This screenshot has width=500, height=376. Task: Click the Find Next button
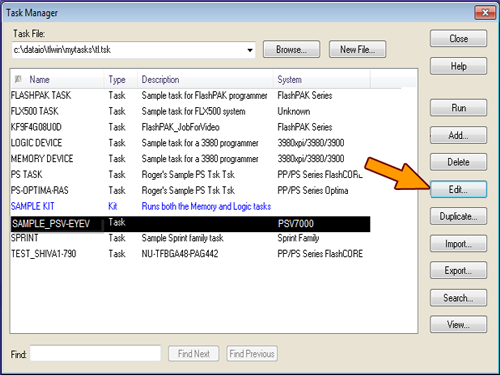tap(194, 353)
